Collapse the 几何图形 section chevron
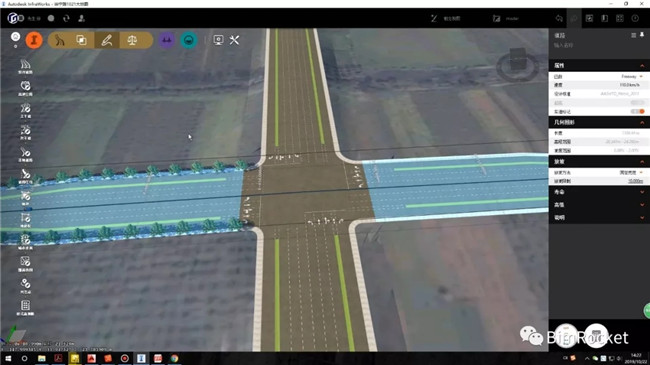This screenshot has width=650, height=365. click(642, 122)
